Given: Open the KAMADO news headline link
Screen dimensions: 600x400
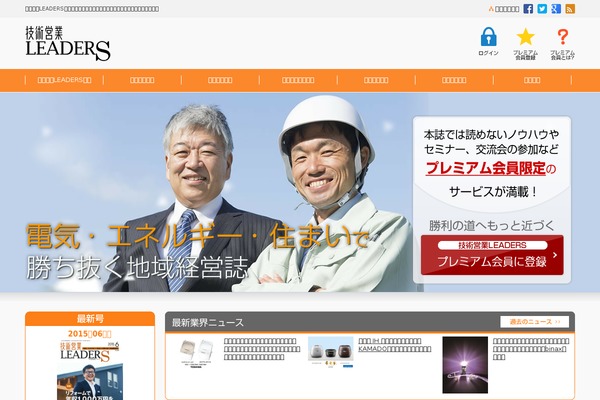Looking at the screenshot, I should pyautogui.click(x=395, y=345).
